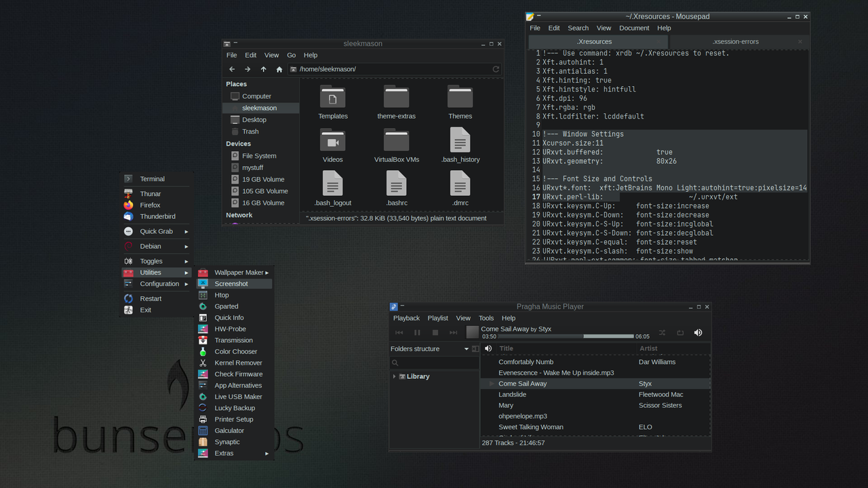Screen dimensions: 868x488
Task: Open the mystuff device
Action: coord(260,167)
